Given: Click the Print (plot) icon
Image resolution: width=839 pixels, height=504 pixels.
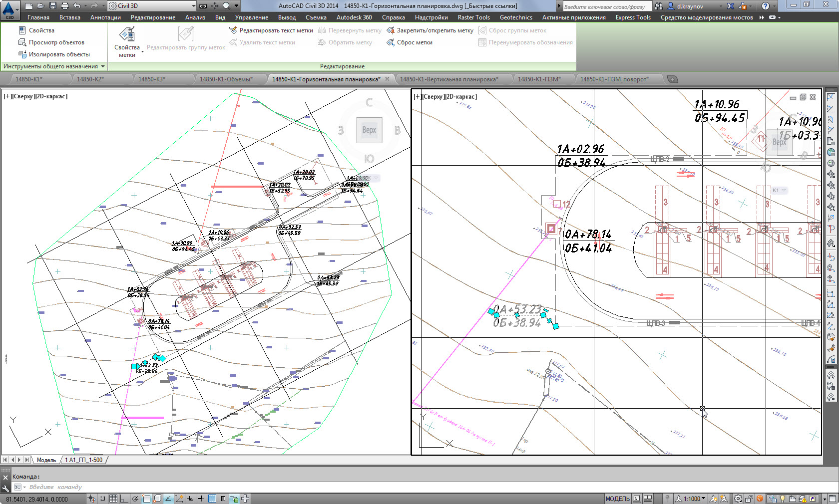Looking at the screenshot, I should click(64, 6).
